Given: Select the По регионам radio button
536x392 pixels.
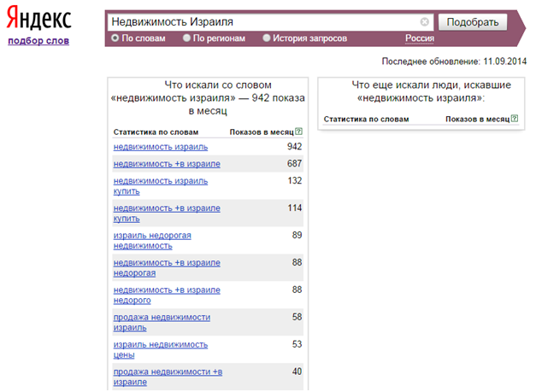Looking at the screenshot, I should pyautogui.click(x=186, y=38).
